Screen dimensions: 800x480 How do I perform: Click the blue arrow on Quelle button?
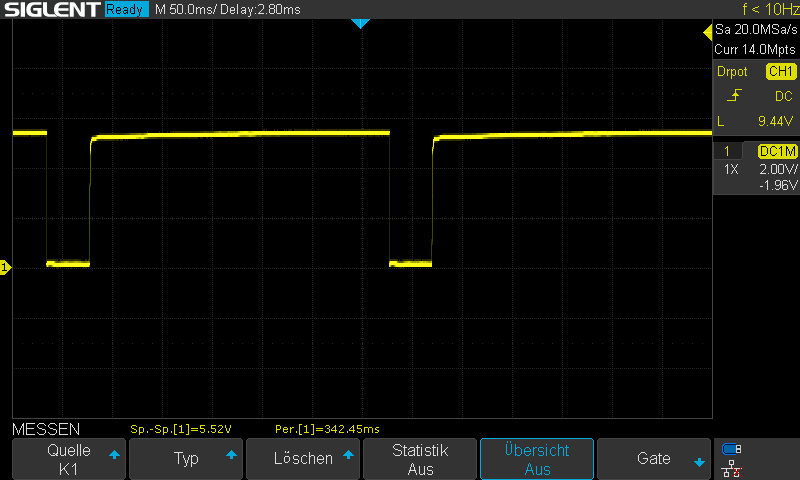tap(114, 454)
